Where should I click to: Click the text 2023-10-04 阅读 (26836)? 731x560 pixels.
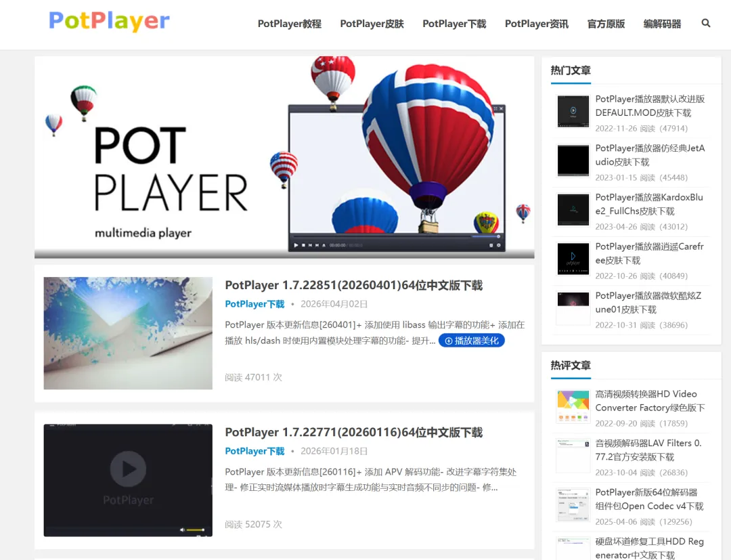pyautogui.click(x=642, y=473)
